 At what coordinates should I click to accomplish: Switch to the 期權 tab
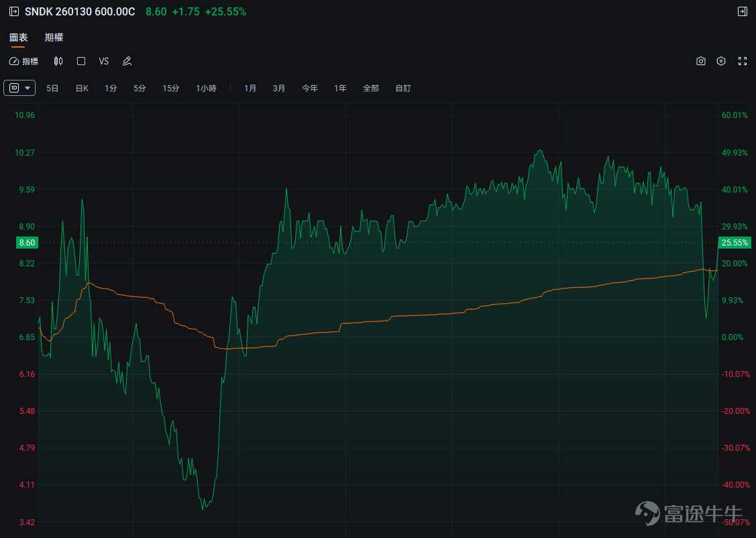click(54, 37)
